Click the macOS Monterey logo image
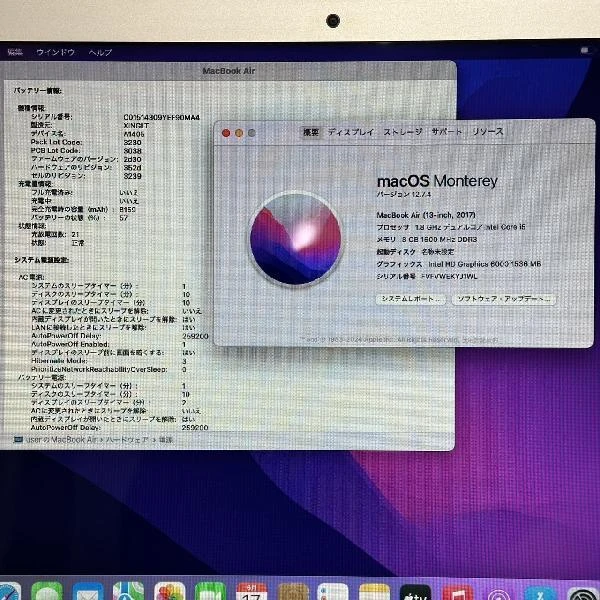 tap(295, 239)
